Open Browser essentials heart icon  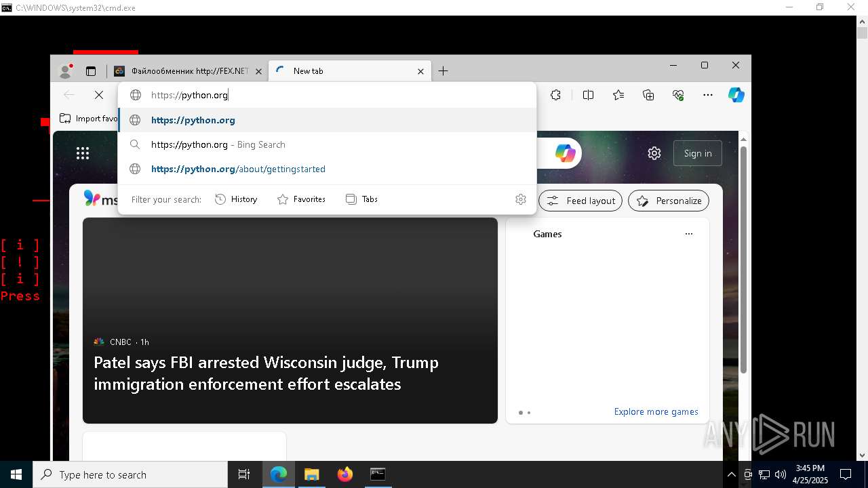(x=678, y=95)
